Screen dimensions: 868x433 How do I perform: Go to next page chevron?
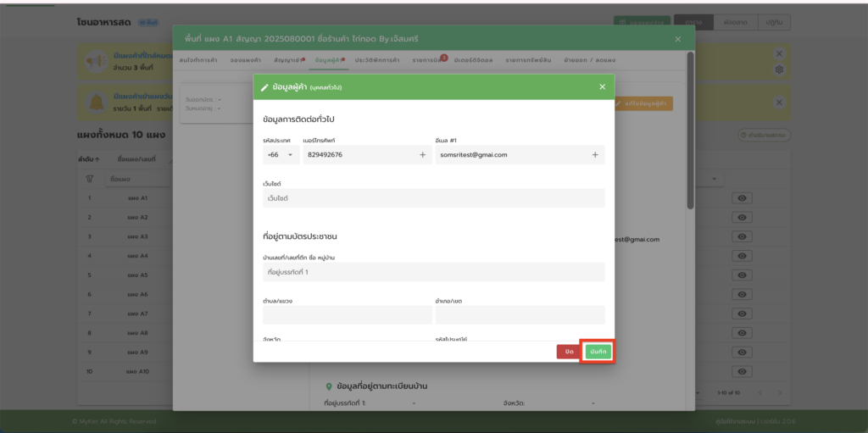(x=780, y=392)
